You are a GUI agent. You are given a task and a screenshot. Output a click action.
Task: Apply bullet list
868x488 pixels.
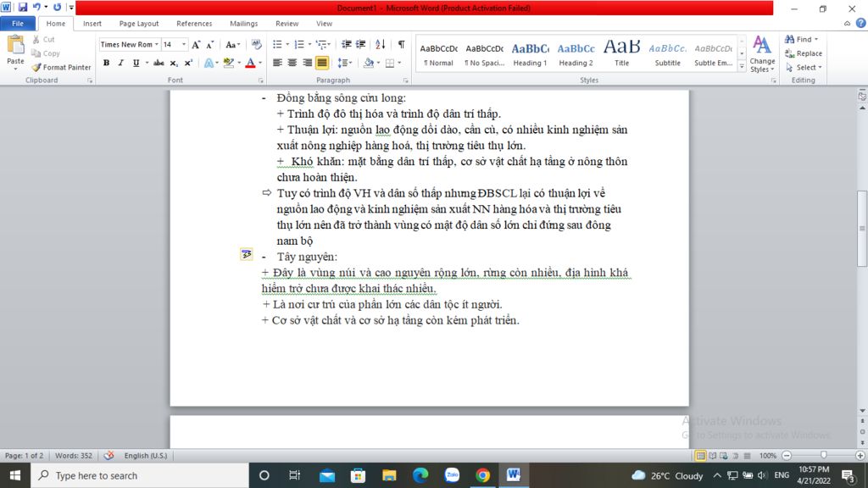coord(277,44)
